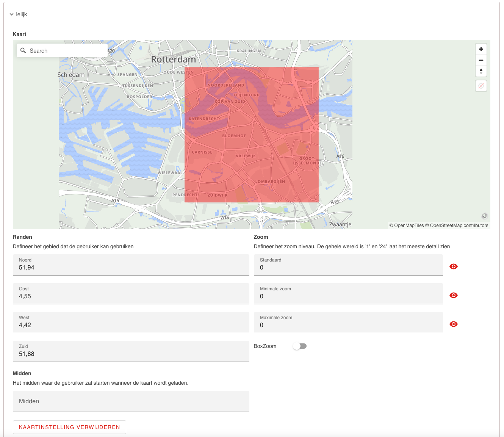Image resolution: width=504 pixels, height=437 pixels.
Task: Toggle visibility eye next to Minimale zoom
Action: (x=454, y=295)
